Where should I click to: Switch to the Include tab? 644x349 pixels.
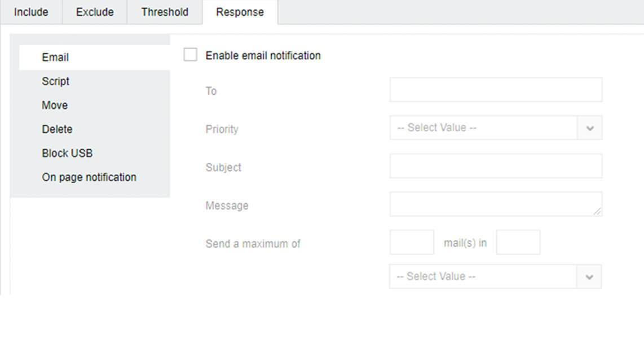point(31,12)
